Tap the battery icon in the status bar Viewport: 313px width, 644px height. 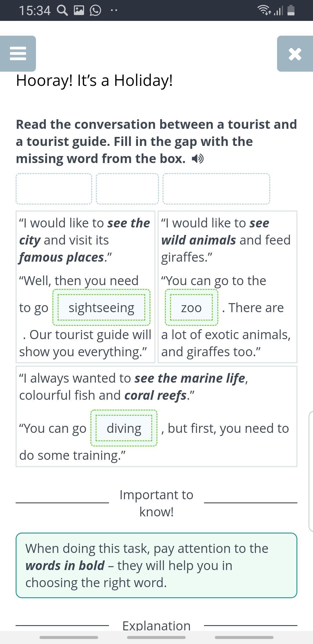[291, 10]
